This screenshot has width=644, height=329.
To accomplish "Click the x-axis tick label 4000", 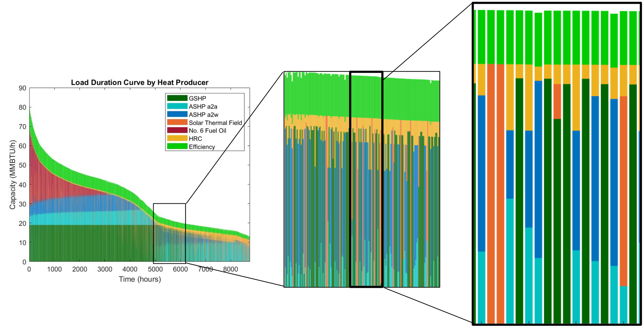I will (x=130, y=269).
